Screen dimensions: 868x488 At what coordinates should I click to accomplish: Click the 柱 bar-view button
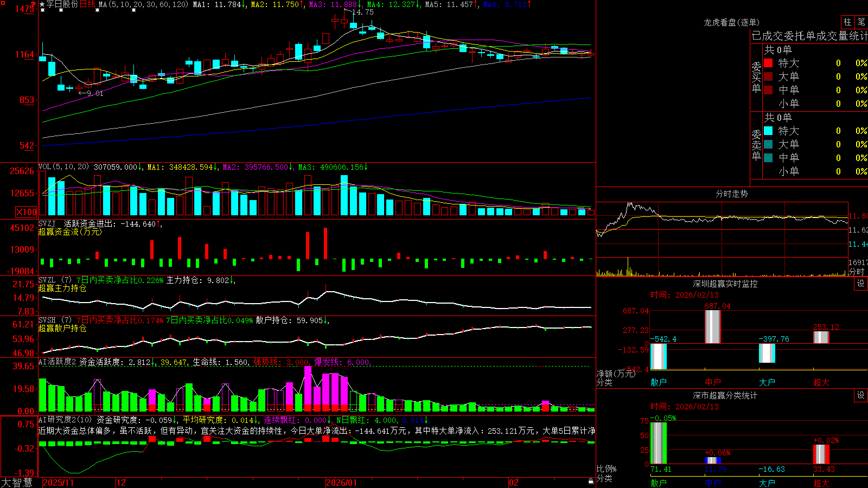(847, 22)
